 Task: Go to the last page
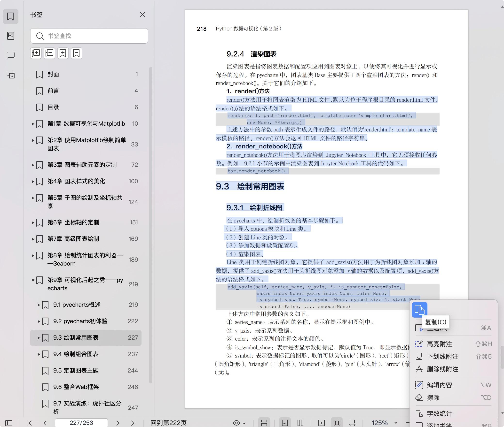(133, 423)
